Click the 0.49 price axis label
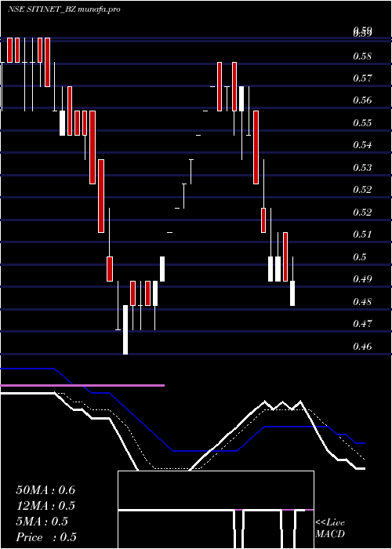The image size is (392, 549). (362, 279)
